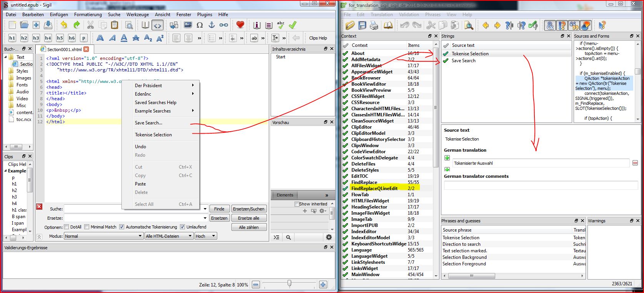Switch to Code View using the brackets icon
The image size is (644, 293).
(x=158, y=25)
